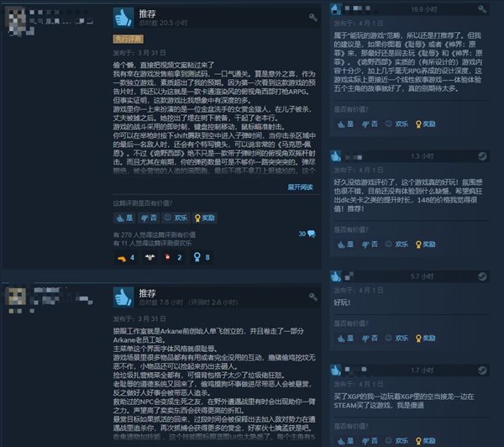The image size is (504, 447).
Task: Give 奖励 to the 好玩! review
Action: (426, 339)
